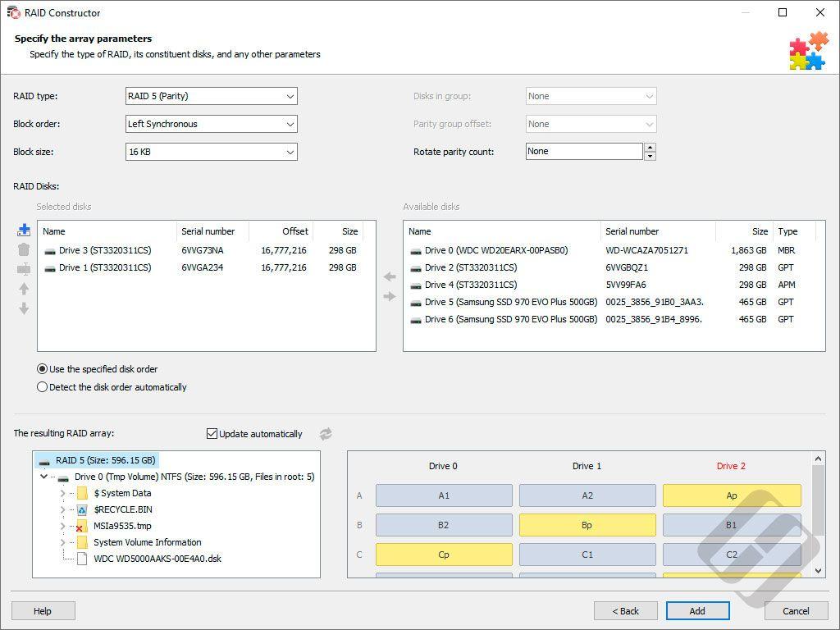Click the Tmp Volume NTFS disk icon
Screen dimensions: 840x630
point(63,477)
